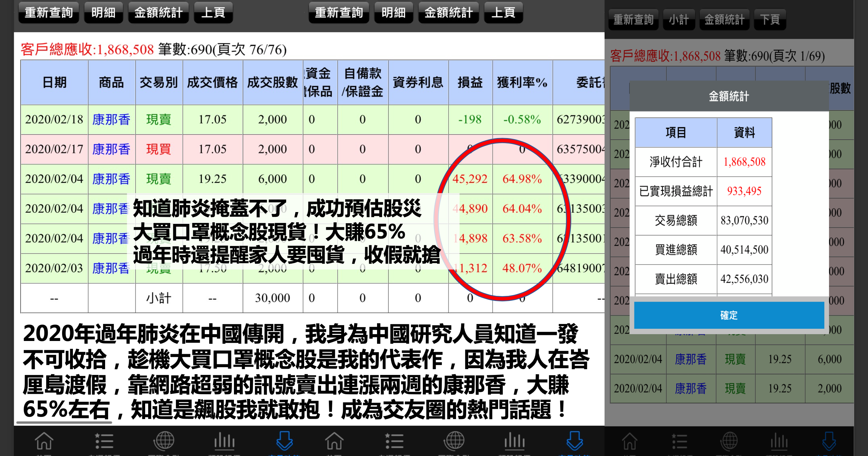Open the bar chart icon in the right panel's bottom bar
This screenshot has height=456, width=868.
pyautogui.click(x=779, y=441)
